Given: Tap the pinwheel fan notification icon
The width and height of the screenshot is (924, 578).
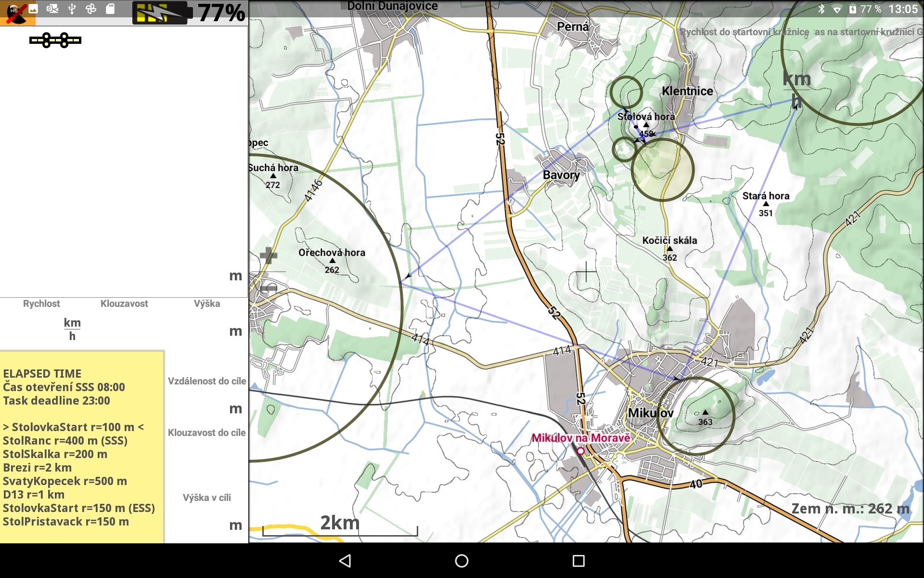Looking at the screenshot, I should point(90,9).
